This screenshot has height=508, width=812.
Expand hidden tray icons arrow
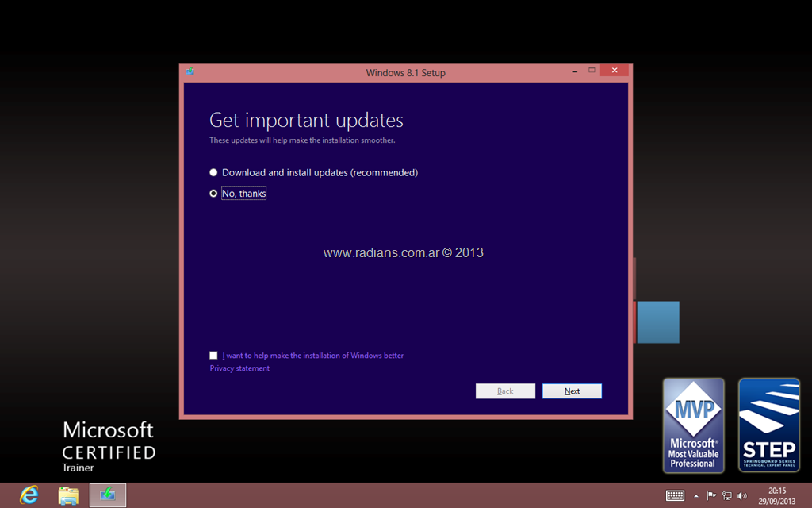696,496
